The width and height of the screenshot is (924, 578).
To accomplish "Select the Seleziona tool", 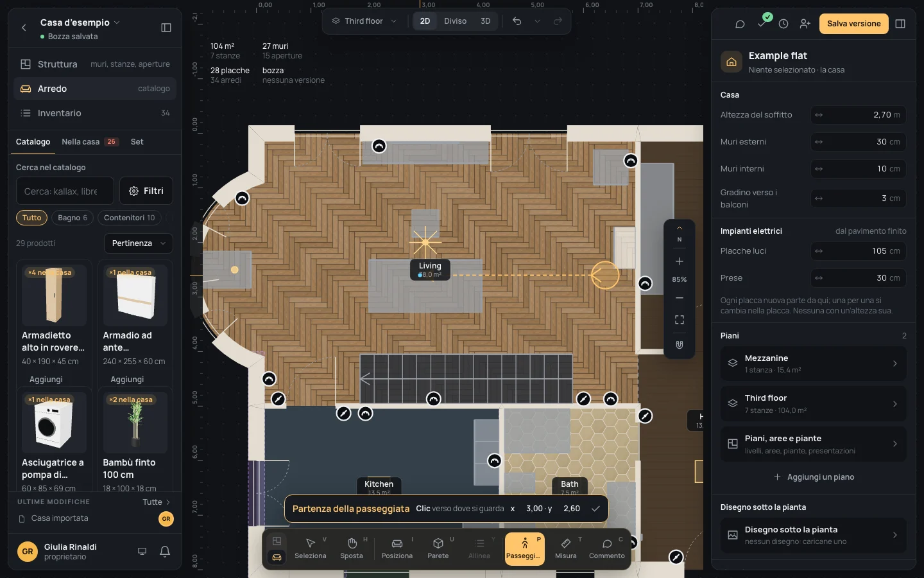I will click(311, 548).
